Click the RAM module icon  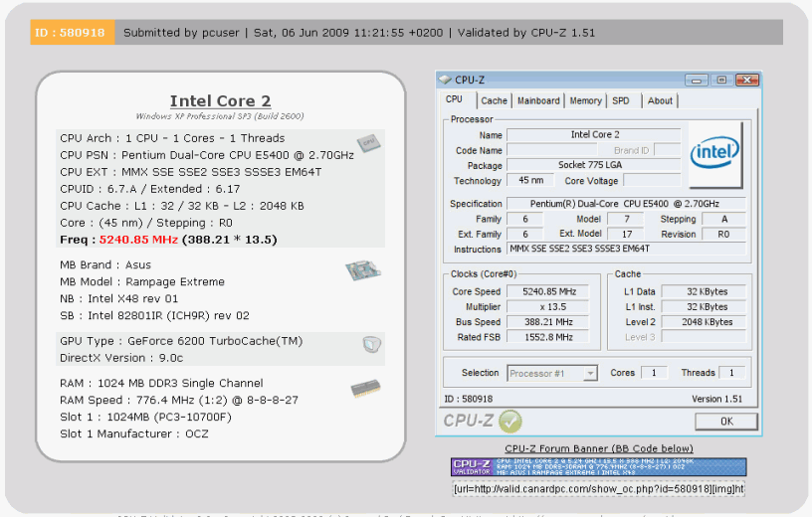[365, 388]
